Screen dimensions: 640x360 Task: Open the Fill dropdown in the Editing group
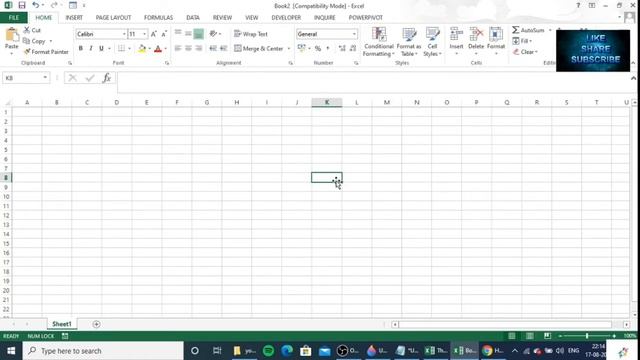pyautogui.click(x=522, y=41)
